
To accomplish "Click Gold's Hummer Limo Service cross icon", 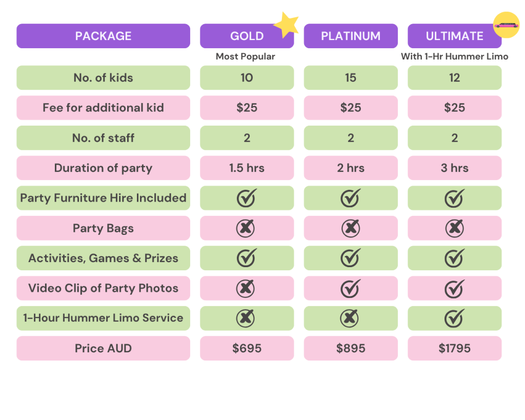I will 246,318.
